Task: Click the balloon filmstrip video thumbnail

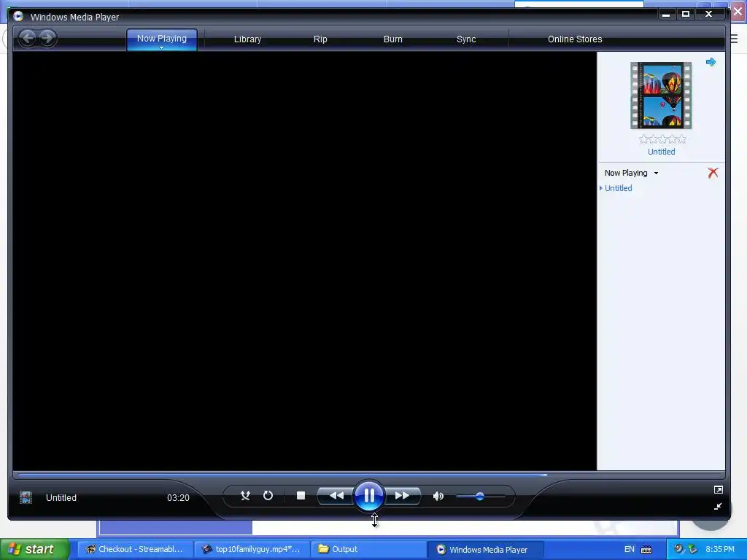Action: point(661,96)
